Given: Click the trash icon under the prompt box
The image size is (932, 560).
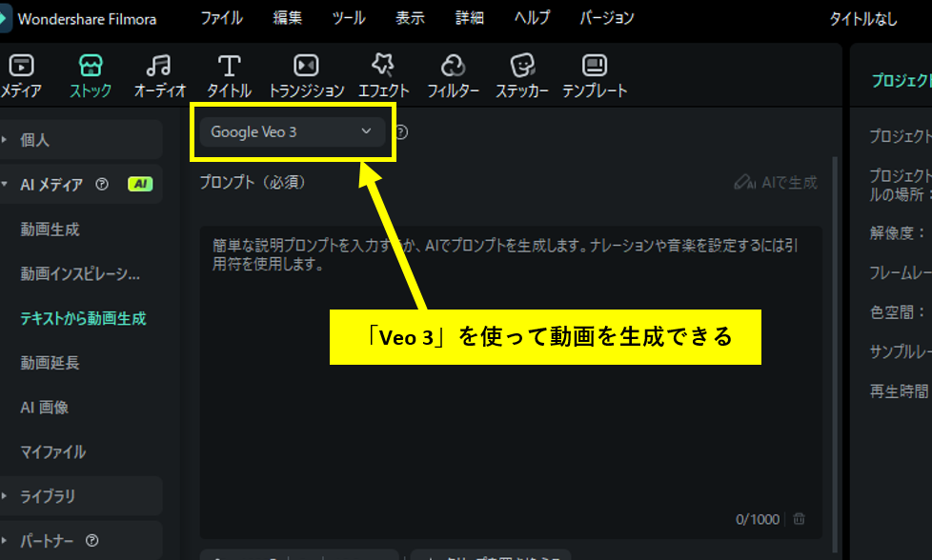Looking at the screenshot, I should (799, 519).
